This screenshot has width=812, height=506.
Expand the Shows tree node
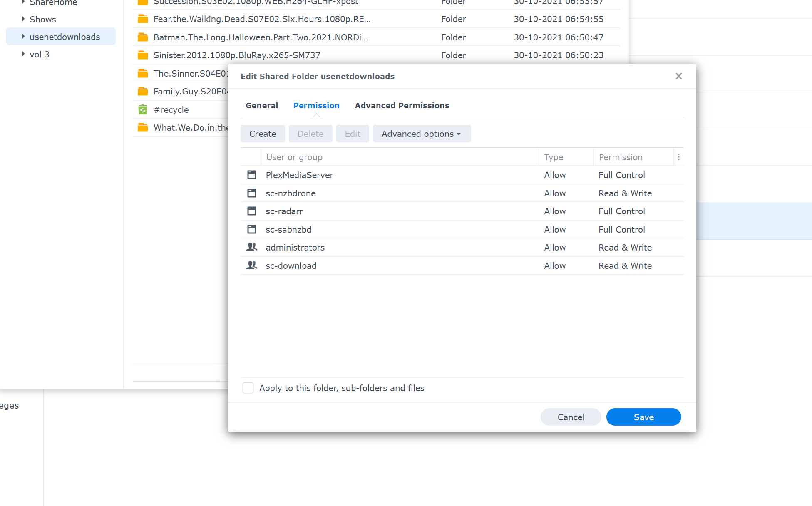pyautogui.click(x=23, y=19)
